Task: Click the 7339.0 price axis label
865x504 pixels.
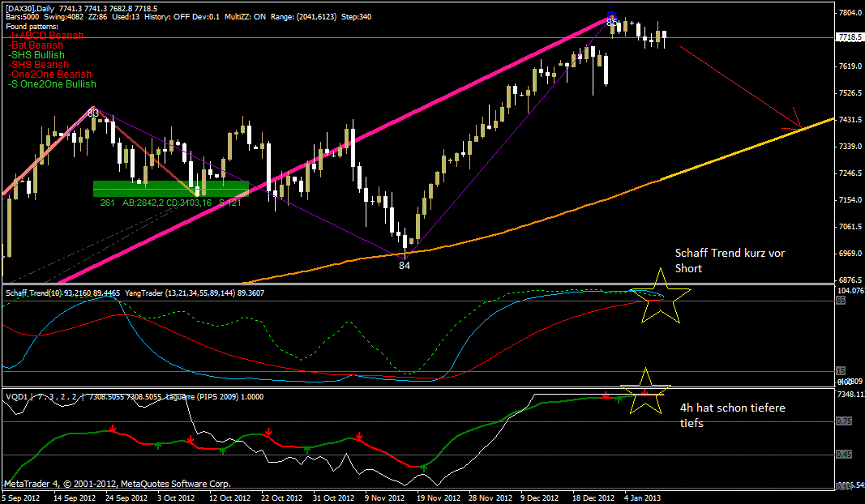Action: coord(850,147)
